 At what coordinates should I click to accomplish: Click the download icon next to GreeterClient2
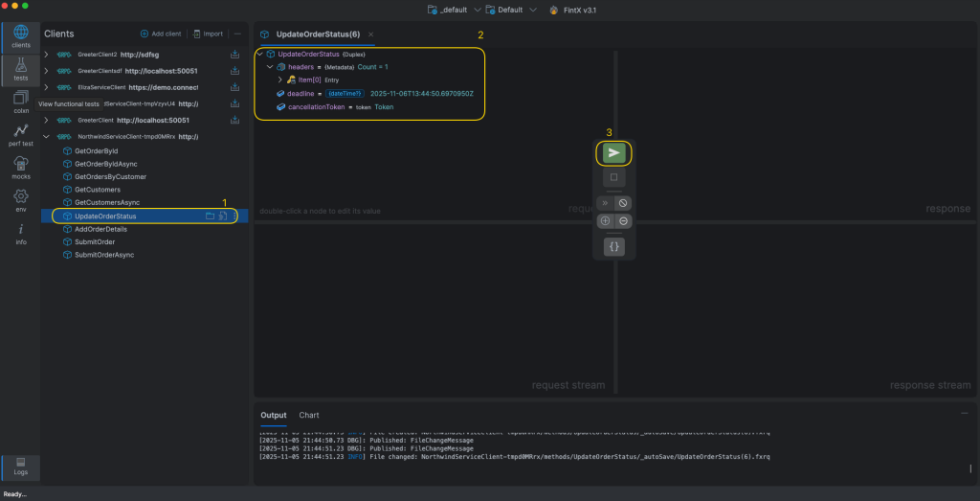pos(234,55)
